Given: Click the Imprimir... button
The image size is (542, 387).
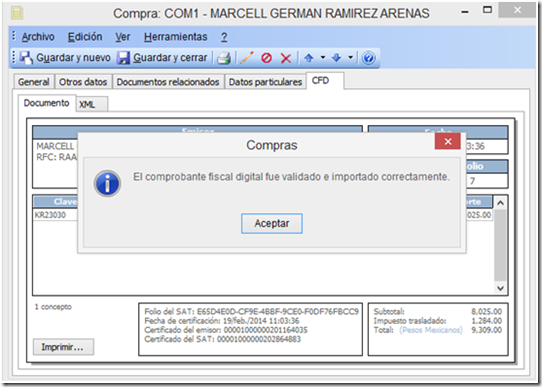Looking at the screenshot, I should point(63,347).
